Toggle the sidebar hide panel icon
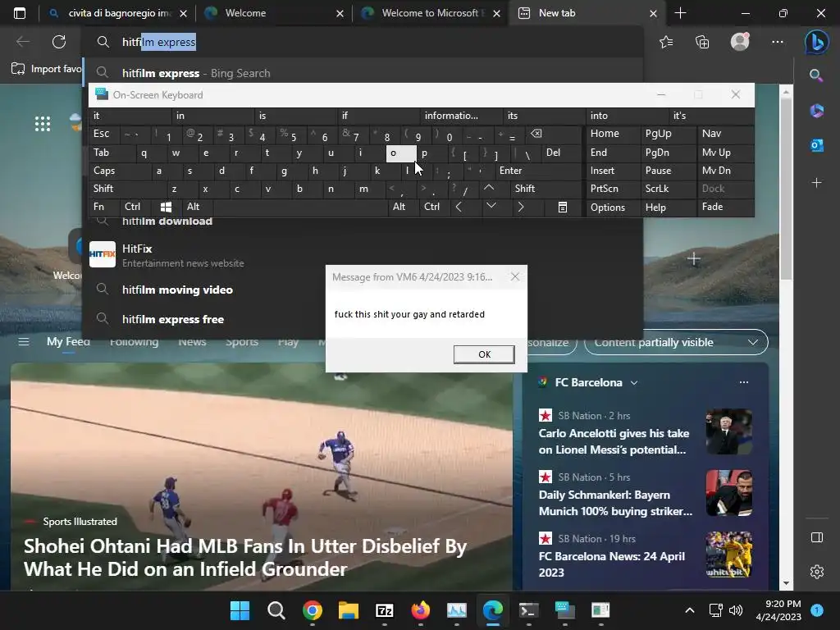The width and height of the screenshot is (840, 630). [x=816, y=537]
